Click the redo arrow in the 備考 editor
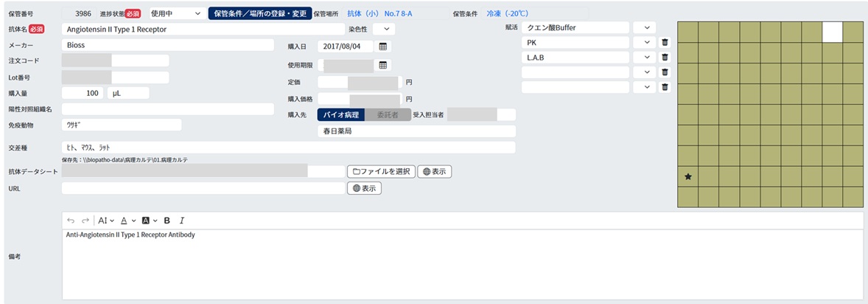 pos(85,220)
